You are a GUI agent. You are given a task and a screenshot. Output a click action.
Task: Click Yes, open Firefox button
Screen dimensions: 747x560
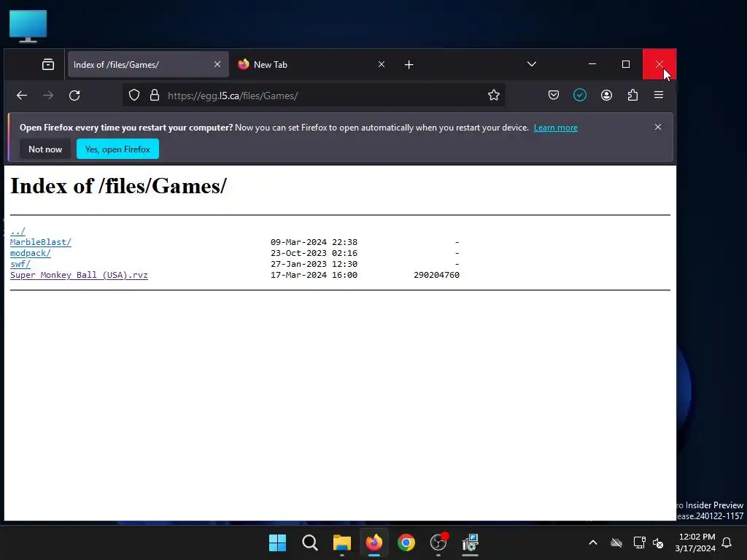[117, 149]
